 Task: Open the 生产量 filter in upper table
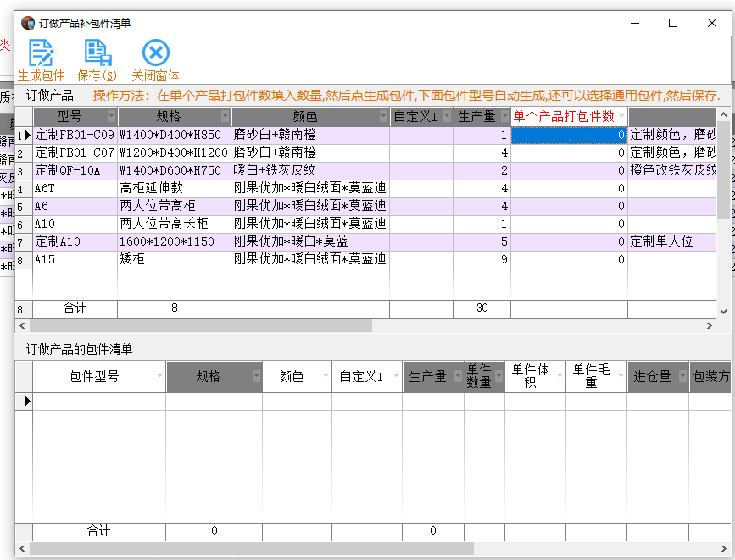pos(505,116)
